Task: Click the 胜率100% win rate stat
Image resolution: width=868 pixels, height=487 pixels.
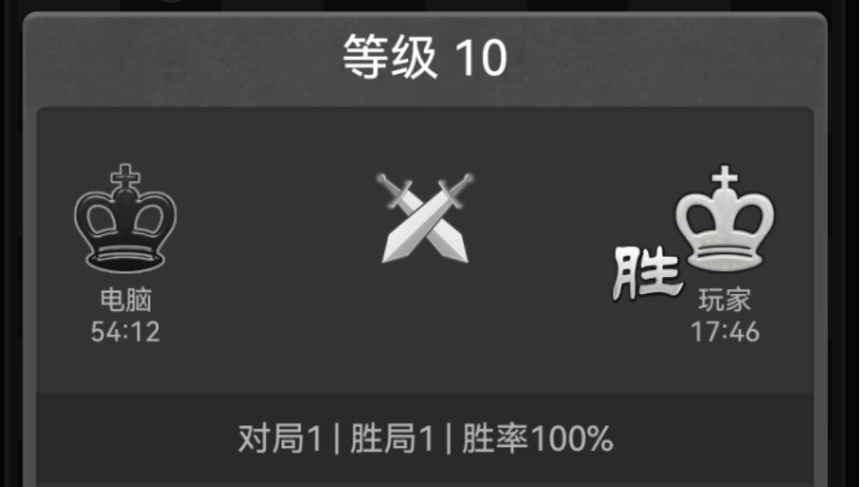Action: coord(538,439)
